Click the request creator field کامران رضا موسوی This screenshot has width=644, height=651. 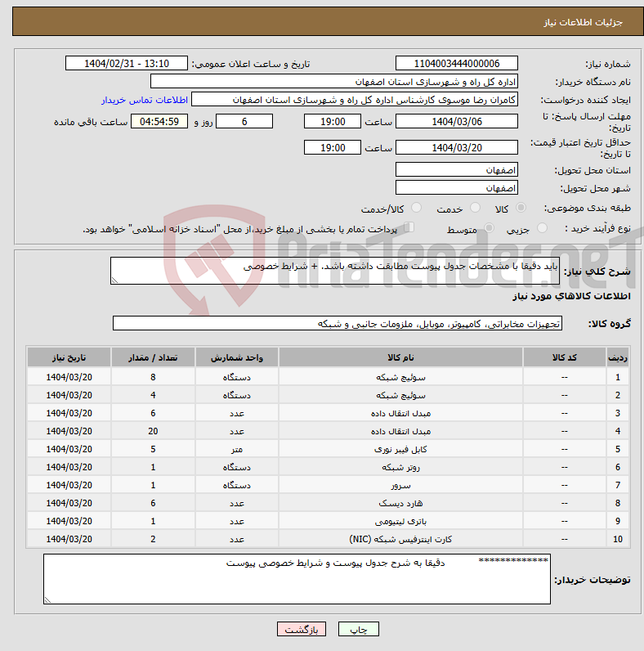click(x=355, y=100)
